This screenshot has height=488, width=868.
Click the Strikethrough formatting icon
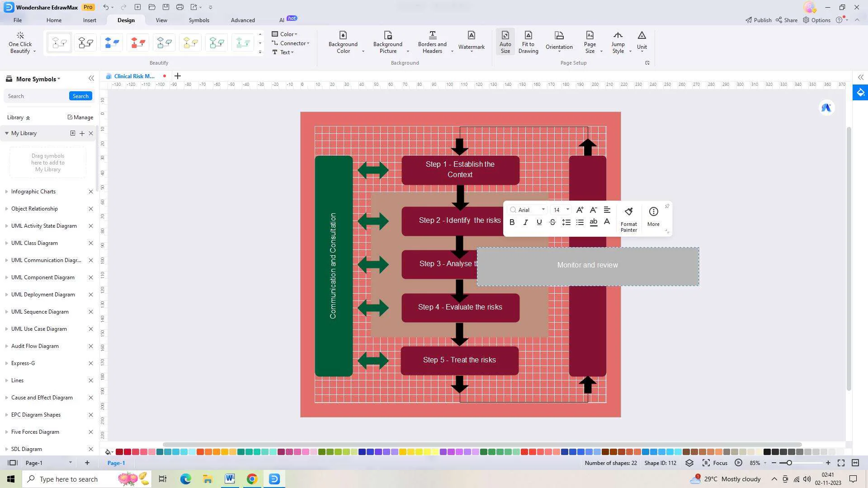point(552,222)
